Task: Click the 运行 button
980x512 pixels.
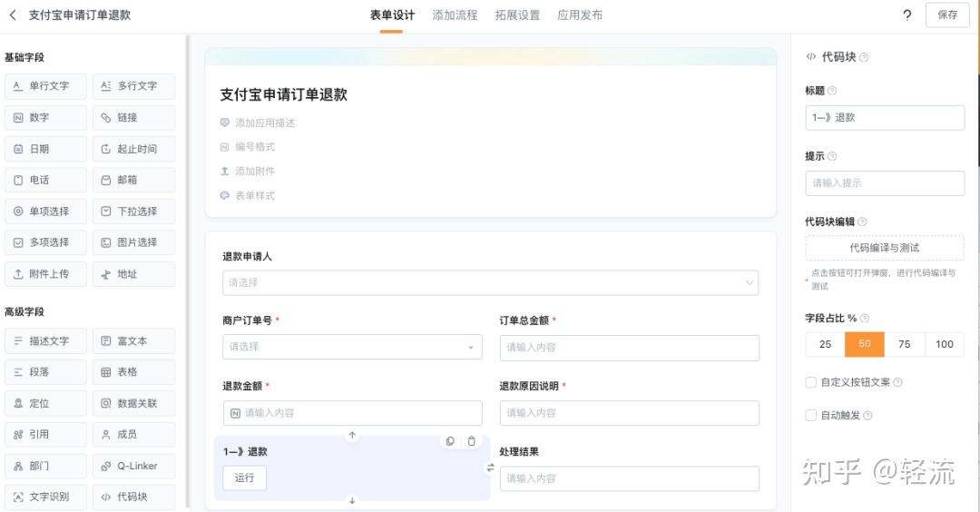Action: [x=244, y=478]
